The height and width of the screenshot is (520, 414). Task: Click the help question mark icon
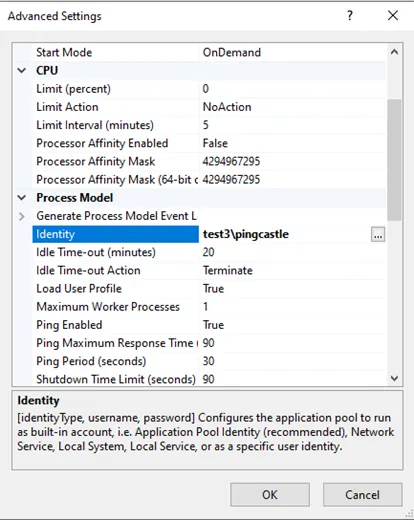coord(350,15)
